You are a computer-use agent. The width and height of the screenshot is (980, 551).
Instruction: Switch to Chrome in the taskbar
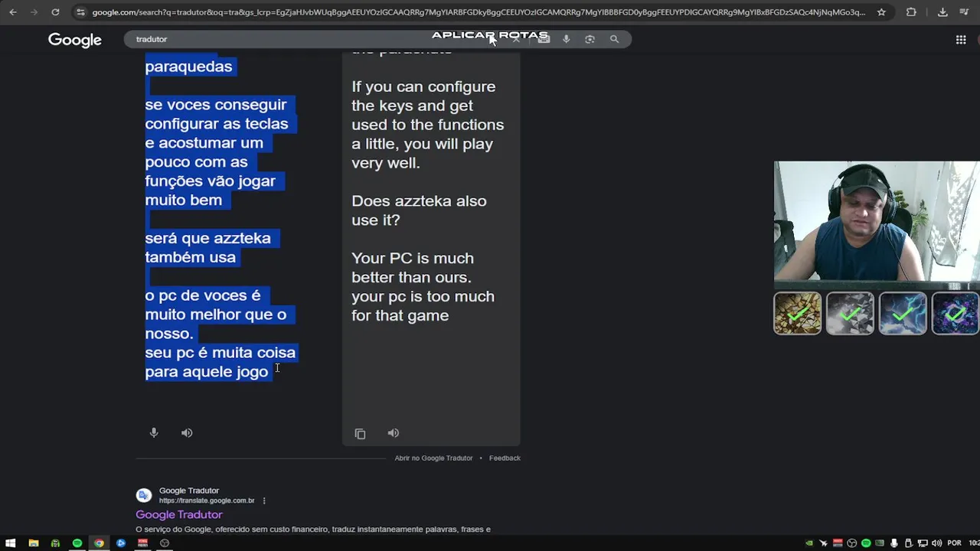[x=99, y=543]
